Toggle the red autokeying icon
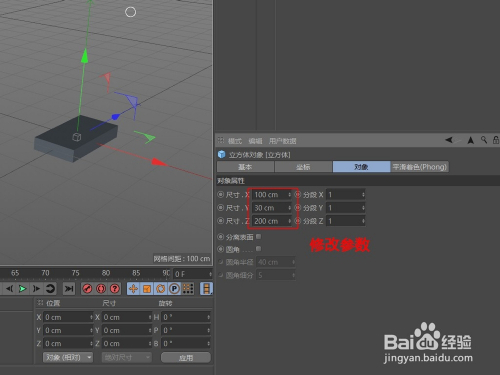The width and height of the screenshot is (500, 375). (x=101, y=289)
